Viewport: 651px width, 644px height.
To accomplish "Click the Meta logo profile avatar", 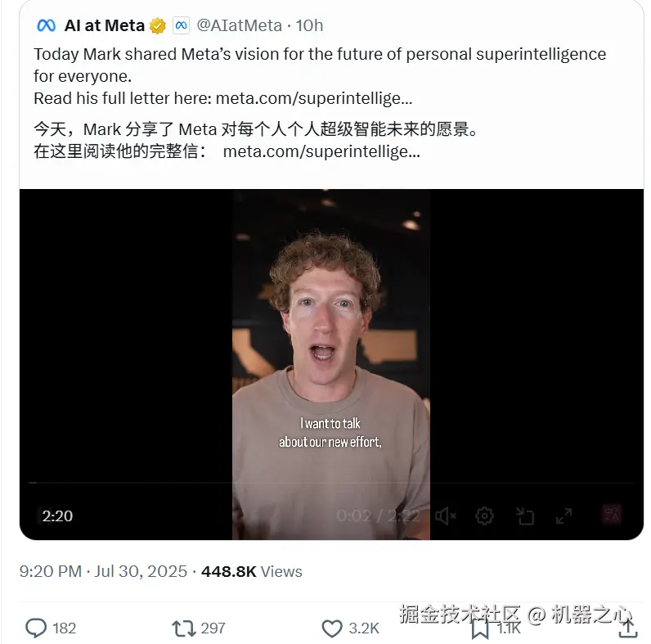I will tap(46, 25).
